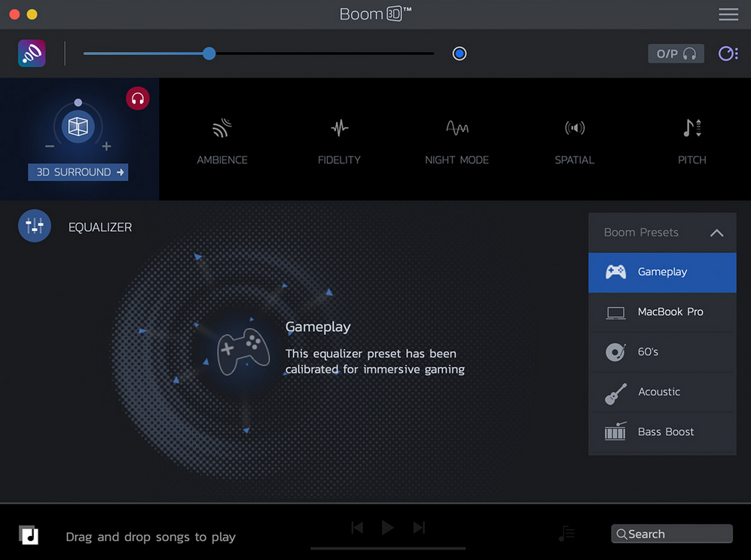This screenshot has width=751, height=560.
Task: Select the Acoustic preset
Action: tap(662, 392)
